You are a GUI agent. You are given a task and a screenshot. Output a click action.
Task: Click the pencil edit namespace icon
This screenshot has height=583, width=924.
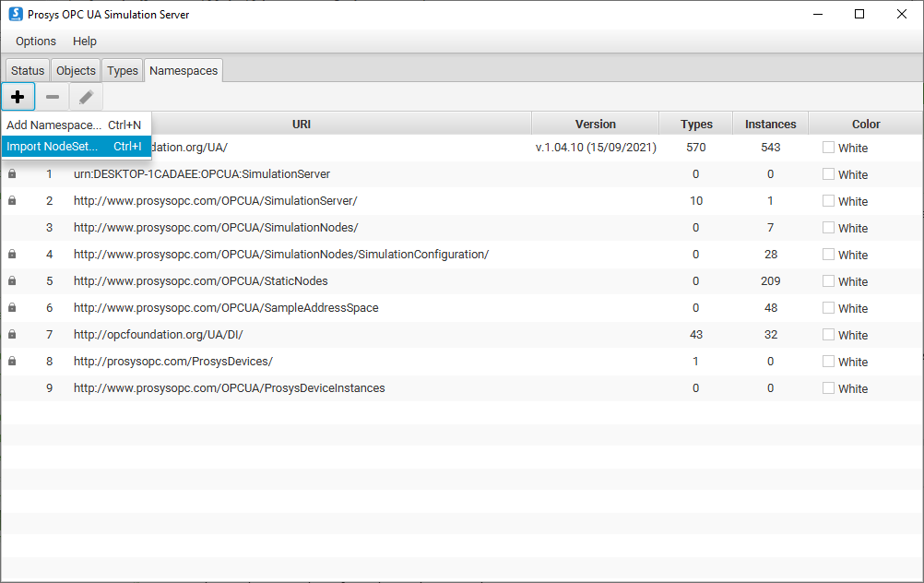click(x=86, y=97)
